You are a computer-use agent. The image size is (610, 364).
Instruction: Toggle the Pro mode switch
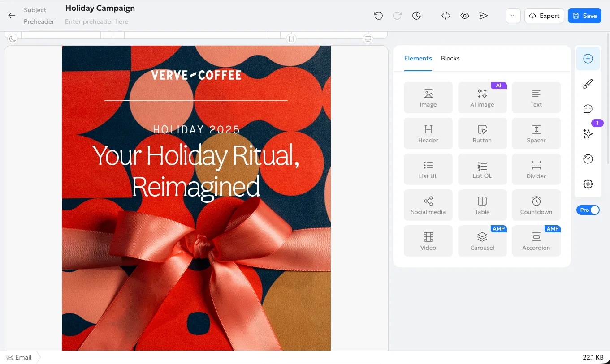588,210
